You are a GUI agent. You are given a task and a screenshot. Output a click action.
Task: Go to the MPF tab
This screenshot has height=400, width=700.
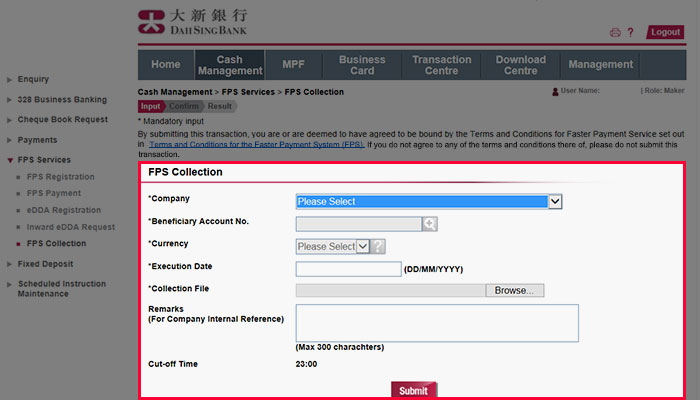[293, 65]
